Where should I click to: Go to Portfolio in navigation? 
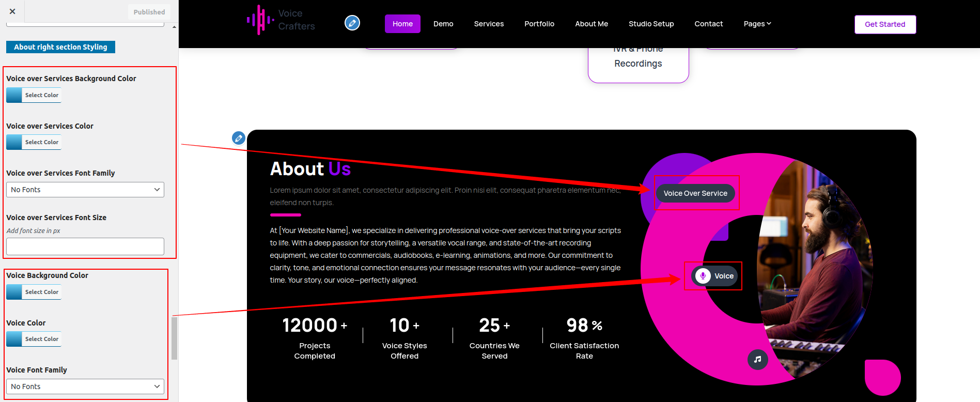click(539, 24)
